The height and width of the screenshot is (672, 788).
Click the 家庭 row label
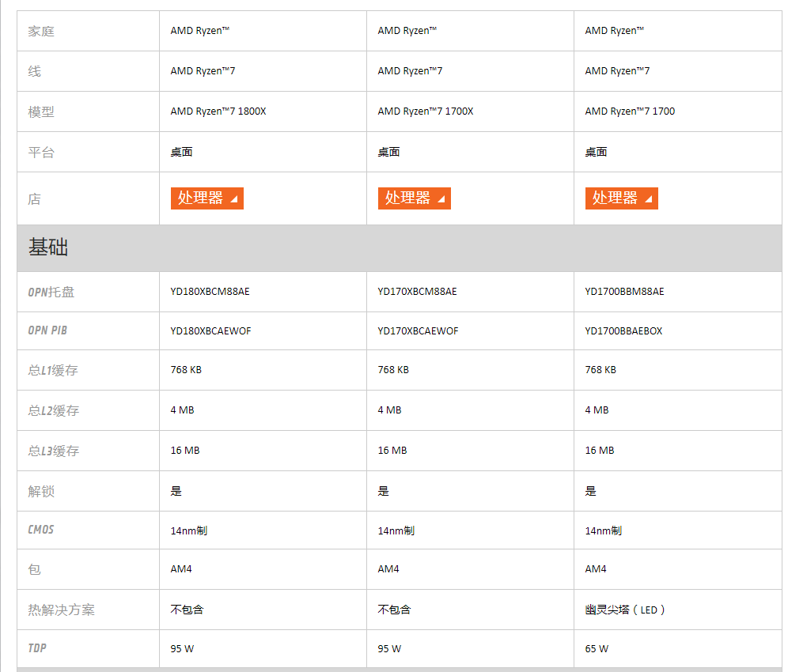pyautogui.click(x=41, y=31)
